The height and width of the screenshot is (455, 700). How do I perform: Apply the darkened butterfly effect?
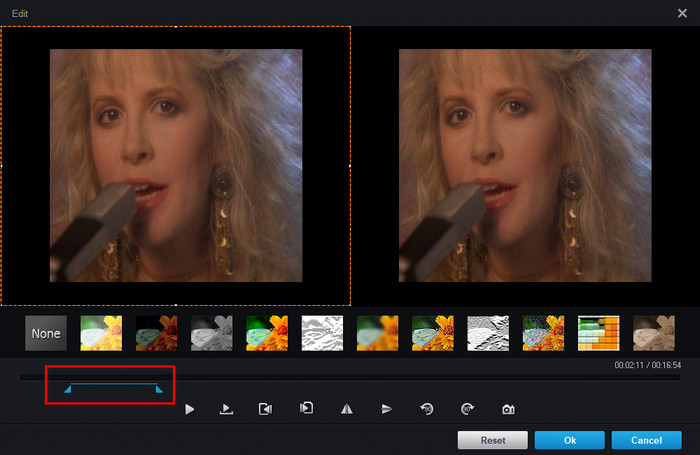point(156,333)
